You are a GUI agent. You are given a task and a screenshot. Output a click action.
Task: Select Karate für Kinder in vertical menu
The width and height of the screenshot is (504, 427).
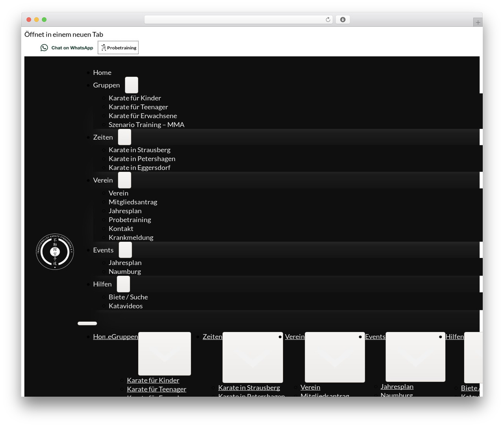(135, 98)
